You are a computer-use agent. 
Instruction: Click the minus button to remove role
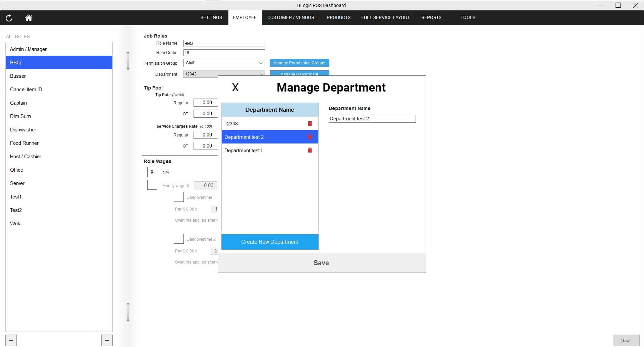tap(11, 340)
